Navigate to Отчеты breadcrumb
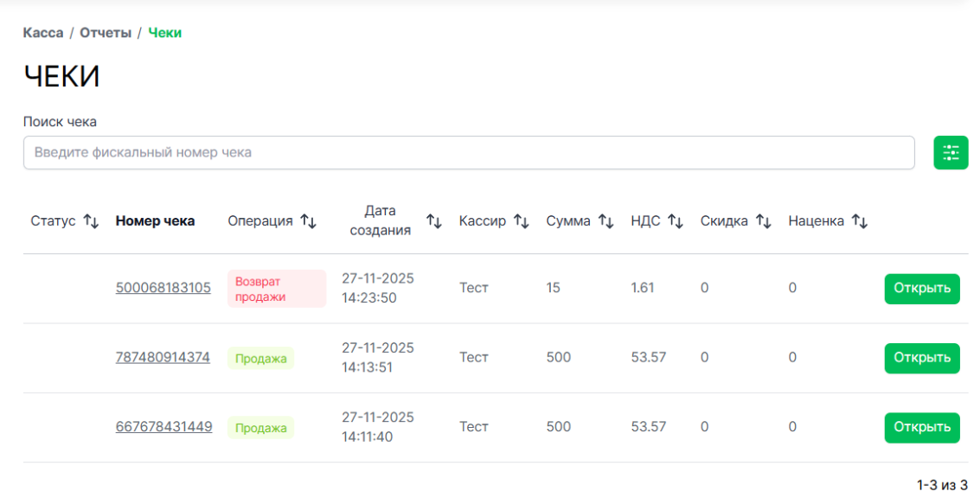Image resolution: width=980 pixels, height=504 pixels. pos(106,33)
